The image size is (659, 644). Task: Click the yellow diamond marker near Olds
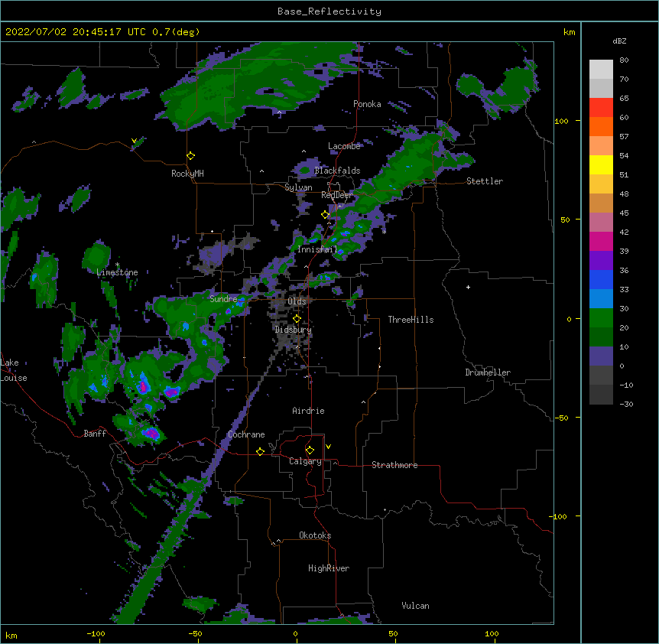point(297,319)
